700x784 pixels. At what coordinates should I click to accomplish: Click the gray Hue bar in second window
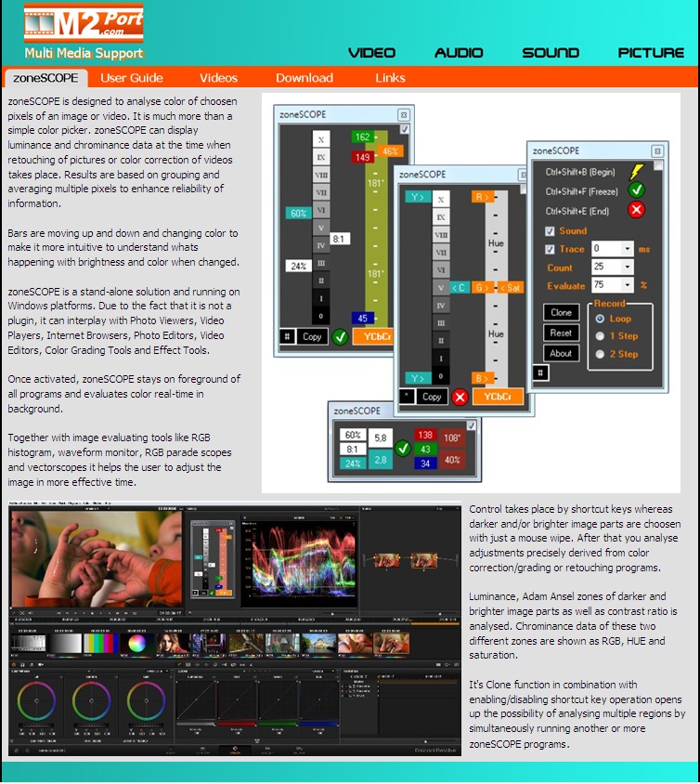tap(496, 288)
